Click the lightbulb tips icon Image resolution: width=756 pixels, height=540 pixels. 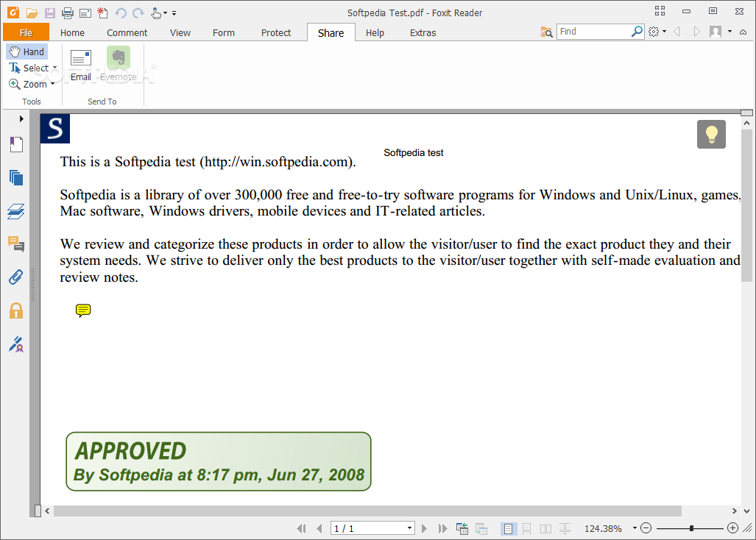click(711, 134)
